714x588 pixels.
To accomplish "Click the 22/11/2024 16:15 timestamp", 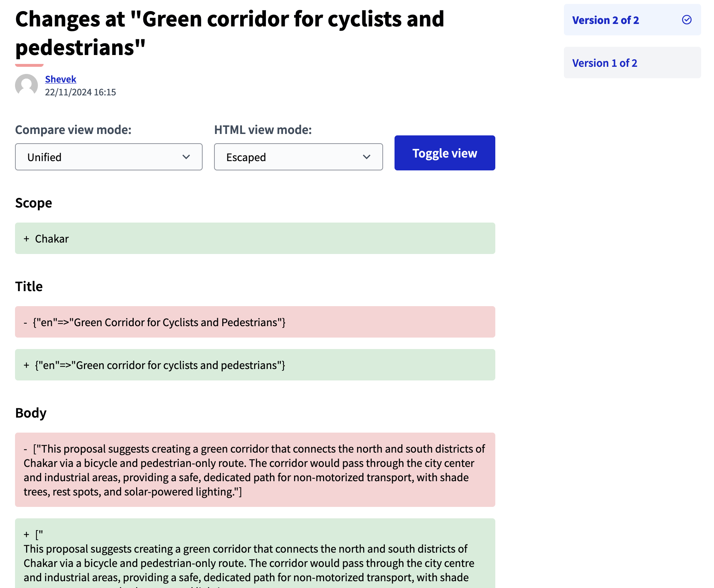I will 80,92.
